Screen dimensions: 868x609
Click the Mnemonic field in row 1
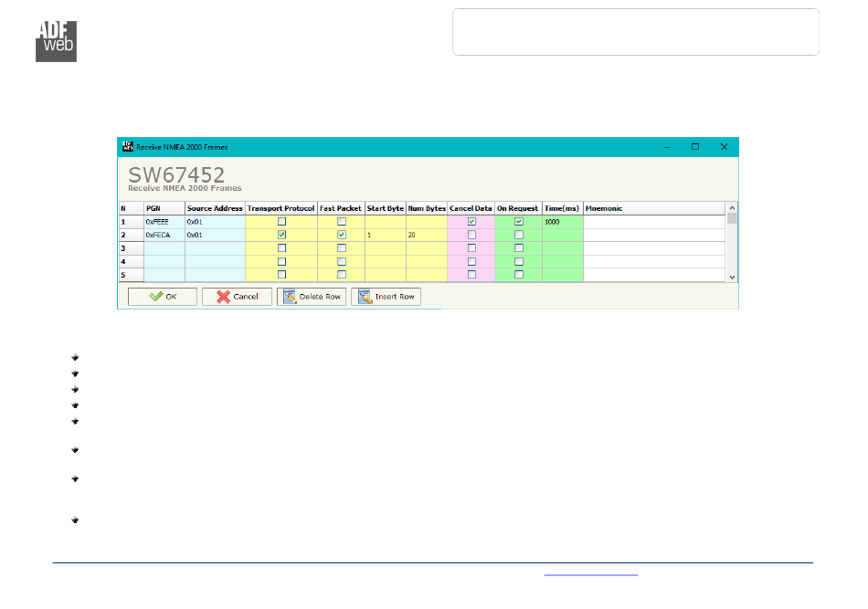point(653,222)
